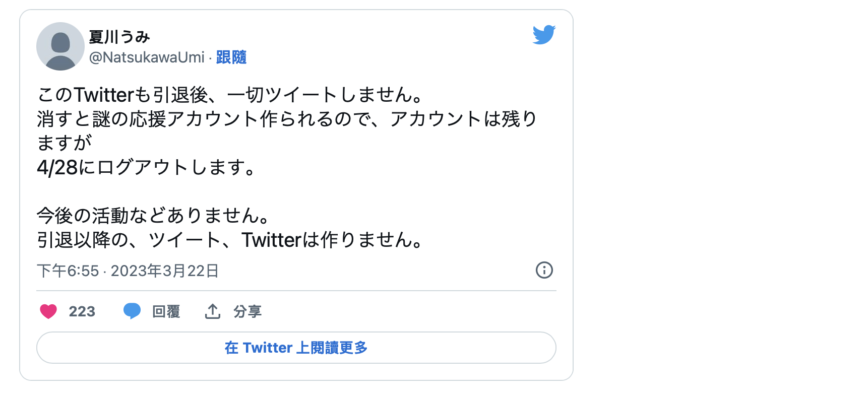Click the 223 likes count
This screenshot has height=400, width=868.
pos(82,311)
